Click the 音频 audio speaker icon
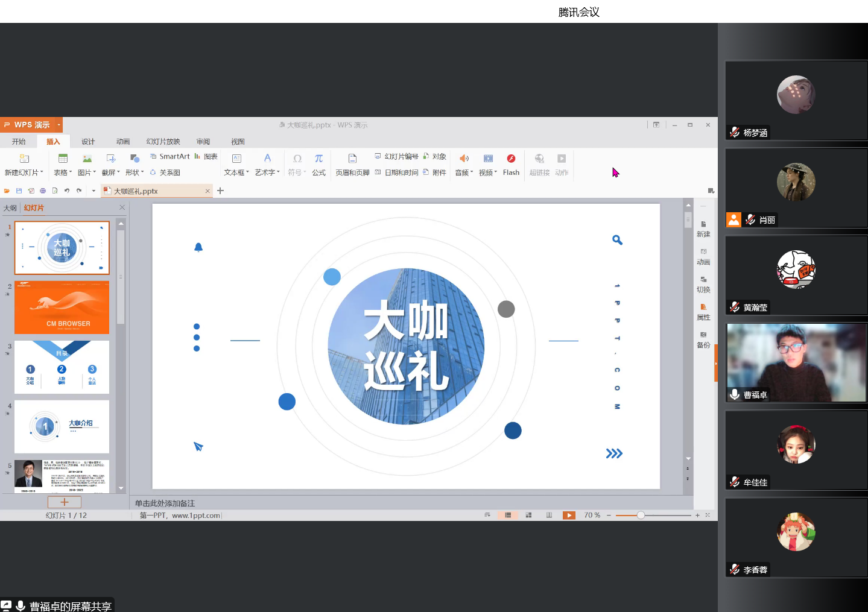This screenshot has width=868, height=612. pos(464,159)
